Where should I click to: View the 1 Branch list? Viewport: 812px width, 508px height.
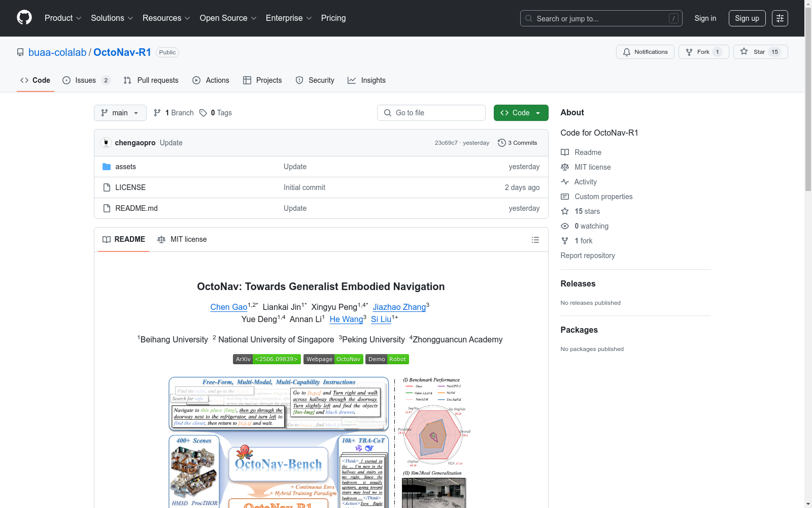pos(174,113)
